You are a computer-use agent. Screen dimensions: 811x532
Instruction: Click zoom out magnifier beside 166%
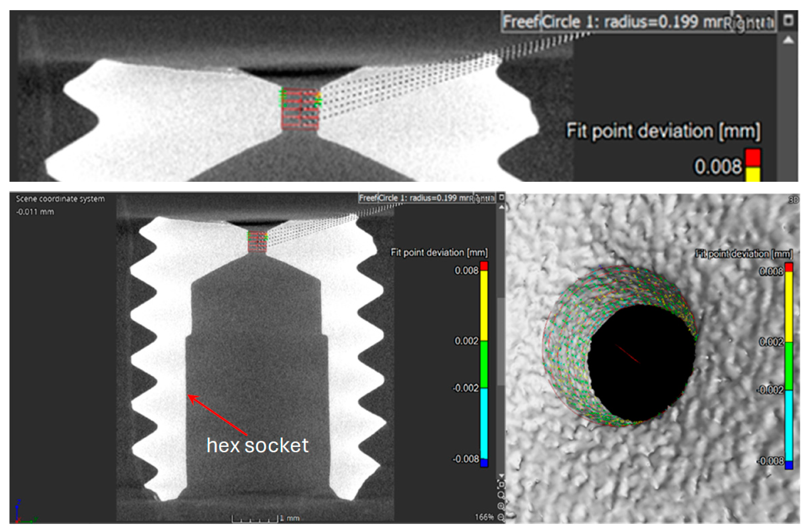(x=501, y=517)
